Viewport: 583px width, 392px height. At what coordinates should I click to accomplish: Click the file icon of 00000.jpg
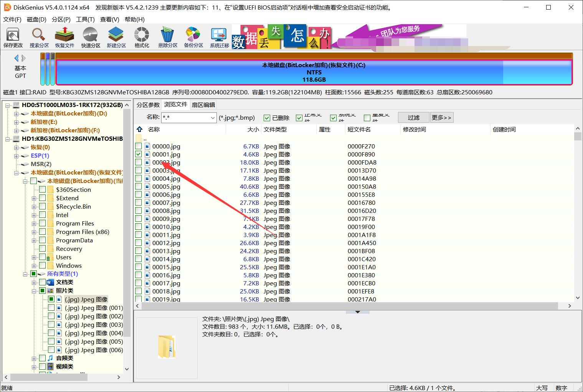(147, 146)
